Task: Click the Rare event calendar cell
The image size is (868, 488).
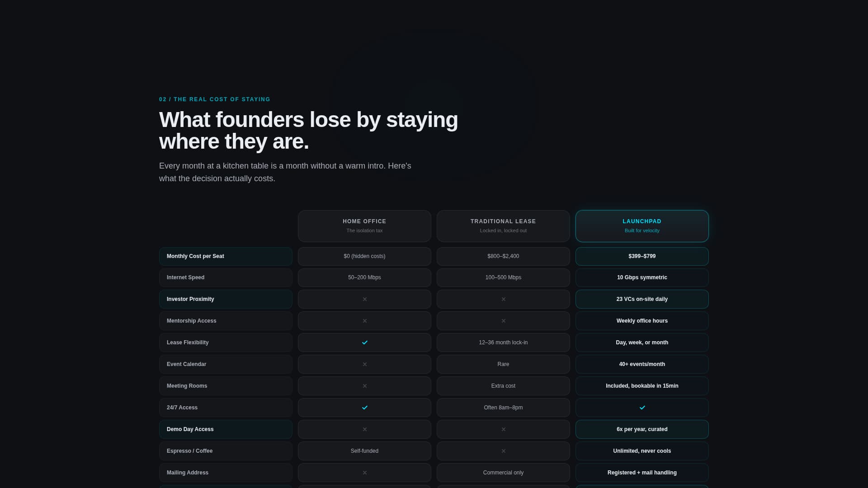Action: click(x=503, y=364)
